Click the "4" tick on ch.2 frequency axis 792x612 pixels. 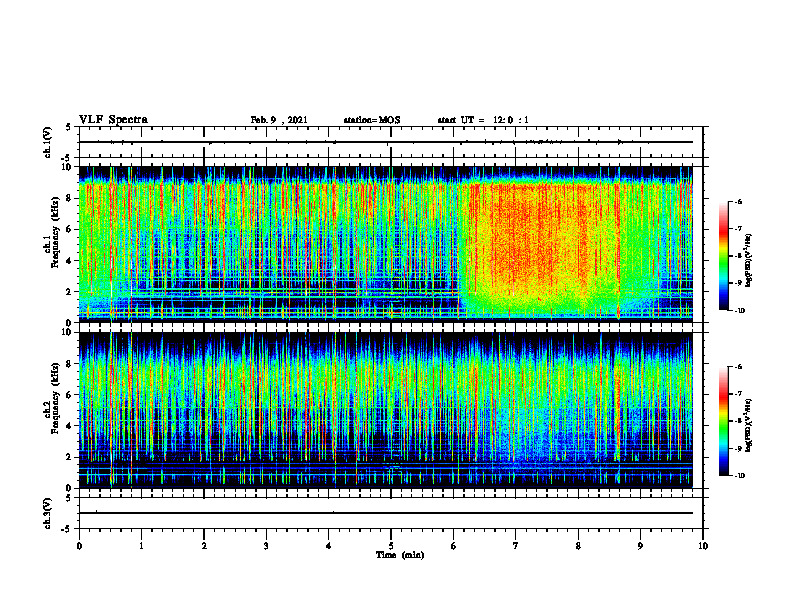(x=71, y=426)
